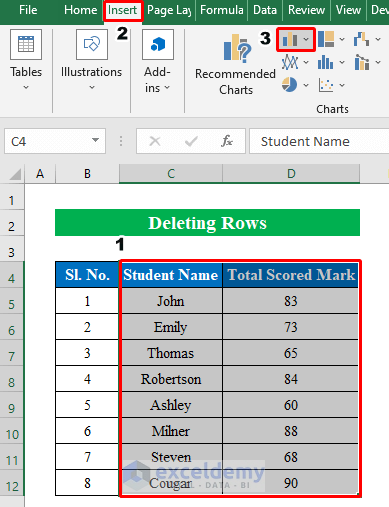Open Line Chart dropdown arrow
The height and width of the screenshot is (507, 389).
click(306, 62)
